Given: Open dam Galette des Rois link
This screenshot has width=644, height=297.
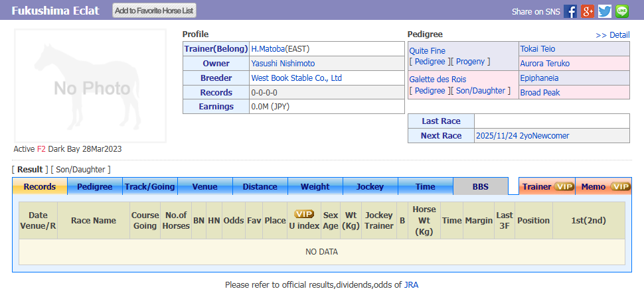Looking at the screenshot, I should pos(438,80).
